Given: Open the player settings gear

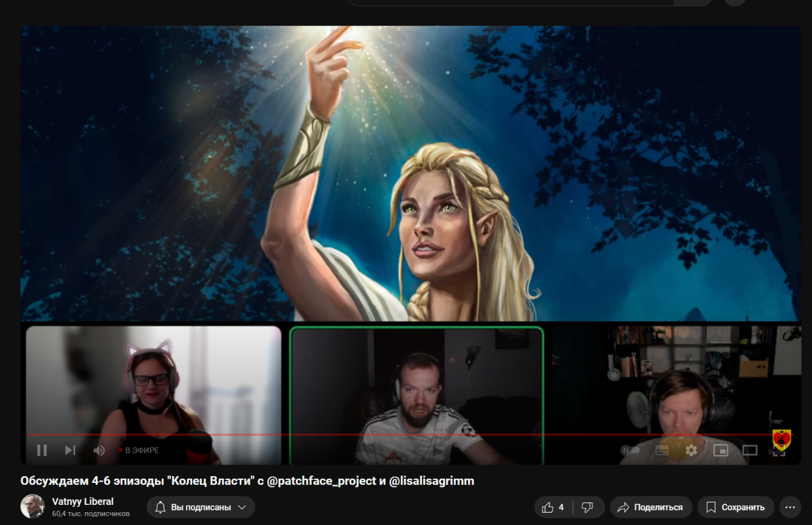Looking at the screenshot, I should point(691,451).
